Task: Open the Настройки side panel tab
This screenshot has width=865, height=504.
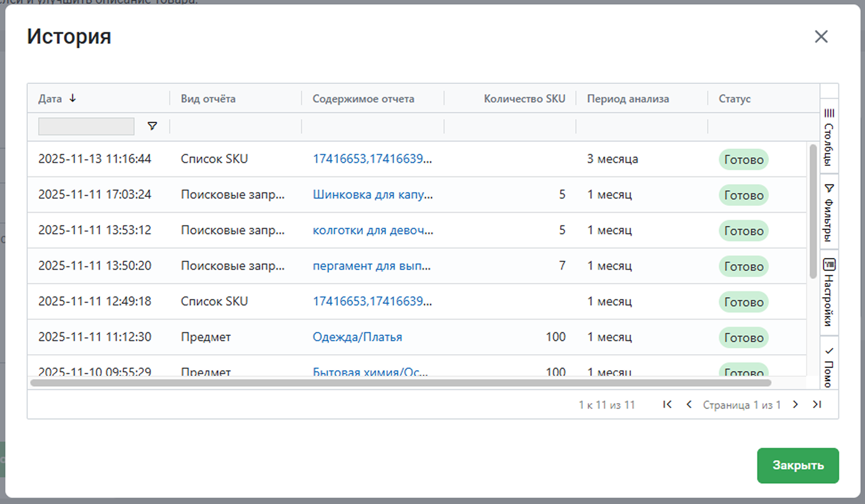Action: (x=829, y=292)
